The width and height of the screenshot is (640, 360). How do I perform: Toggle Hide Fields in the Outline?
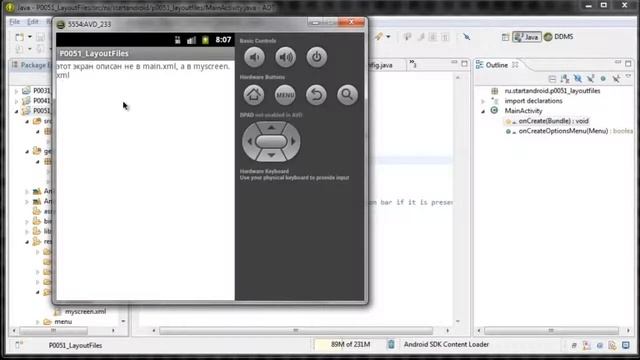click(578, 78)
